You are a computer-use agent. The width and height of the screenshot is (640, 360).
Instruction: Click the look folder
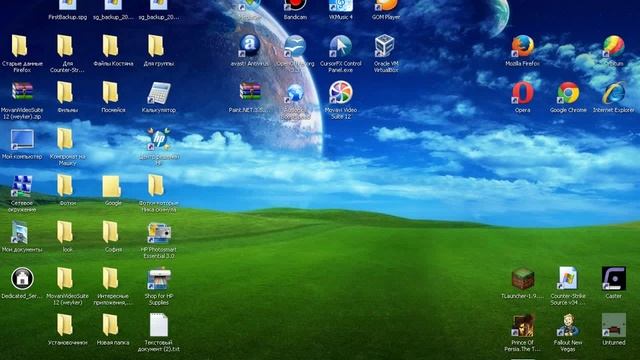tap(65, 232)
